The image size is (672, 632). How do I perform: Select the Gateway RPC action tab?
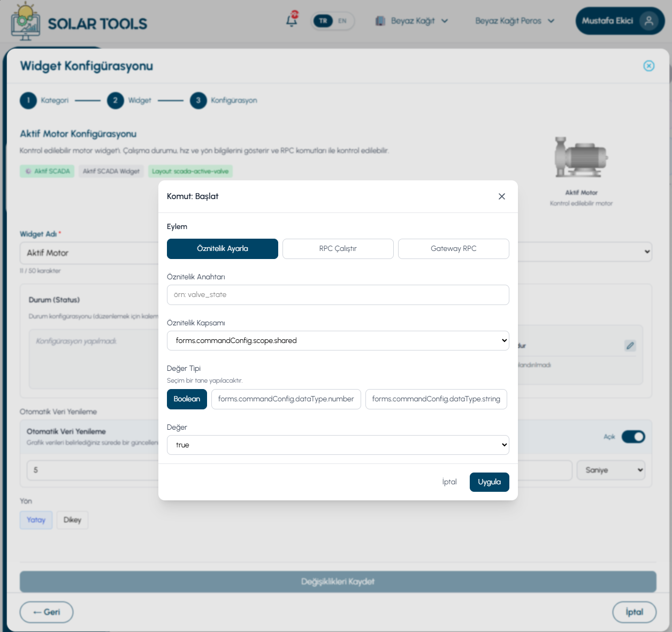tap(454, 249)
